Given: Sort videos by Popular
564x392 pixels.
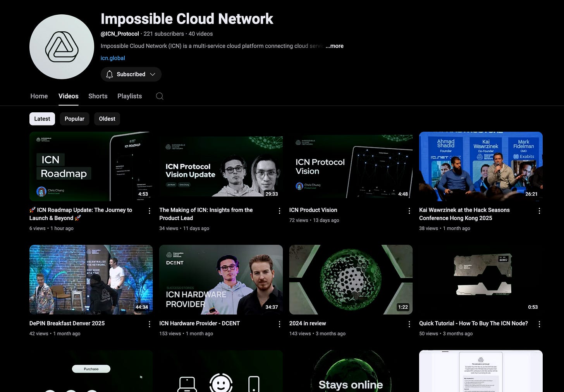Looking at the screenshot, I should 74,119.
